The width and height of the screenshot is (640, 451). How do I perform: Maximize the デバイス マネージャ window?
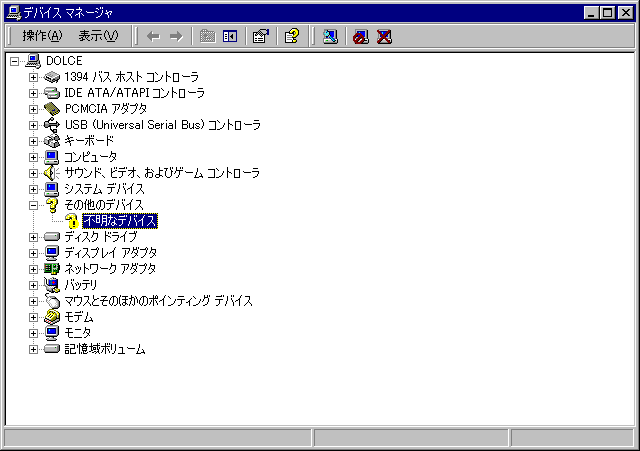coord(607,13)
